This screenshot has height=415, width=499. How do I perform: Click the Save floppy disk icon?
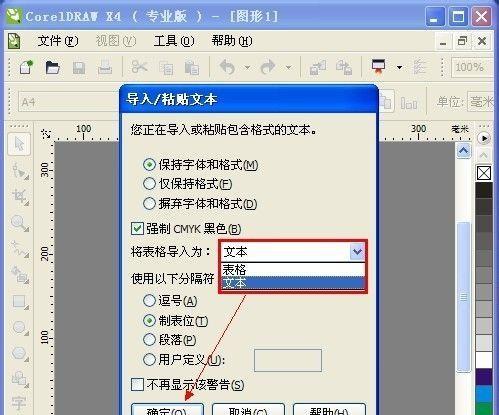point(79,68)
